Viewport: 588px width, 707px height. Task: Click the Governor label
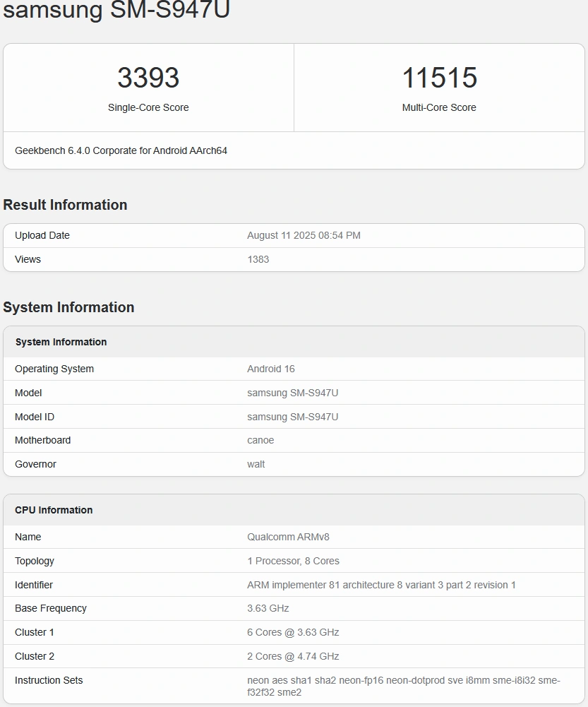pyautogui.click(x=35, y=464)
